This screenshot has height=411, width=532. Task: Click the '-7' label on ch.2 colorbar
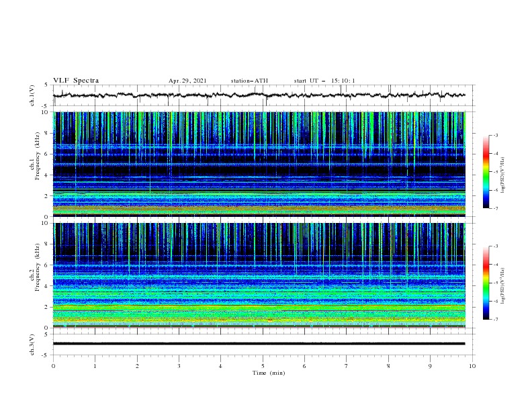tap(496, 320)
